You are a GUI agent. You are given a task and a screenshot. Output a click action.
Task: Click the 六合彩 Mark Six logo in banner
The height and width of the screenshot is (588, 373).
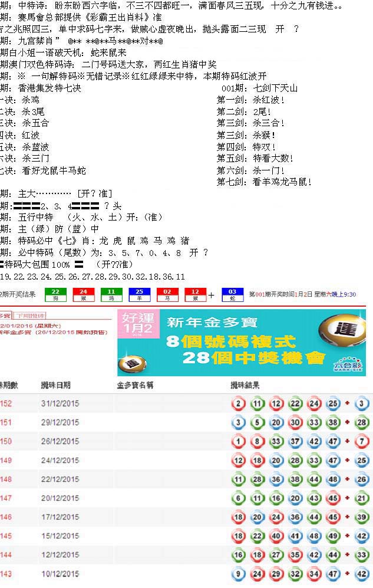pos(348,365)
